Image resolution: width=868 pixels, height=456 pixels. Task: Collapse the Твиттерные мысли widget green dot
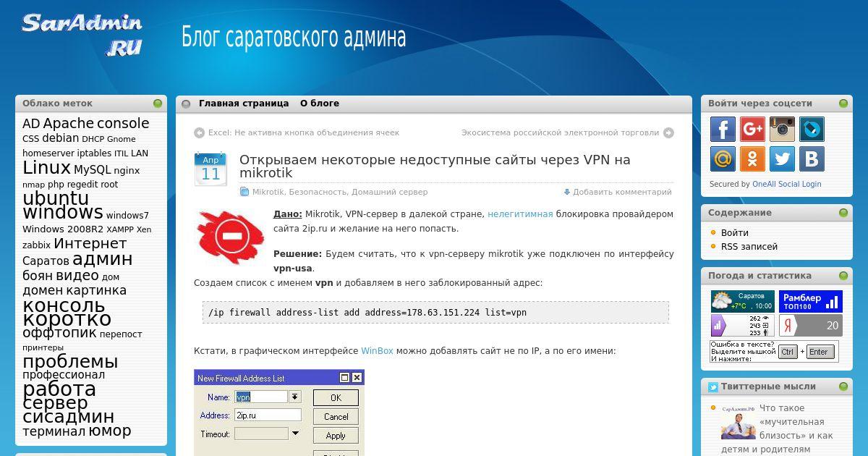[x=843, y=387]
